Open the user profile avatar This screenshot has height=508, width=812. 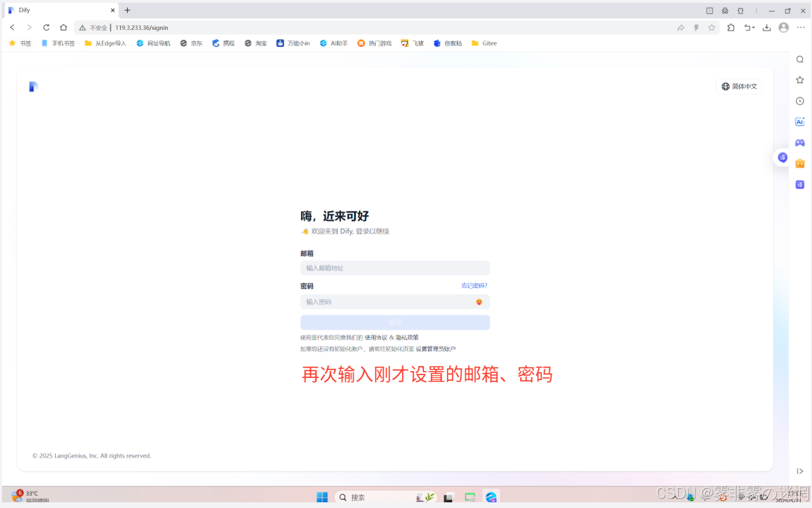pos(784,27)
